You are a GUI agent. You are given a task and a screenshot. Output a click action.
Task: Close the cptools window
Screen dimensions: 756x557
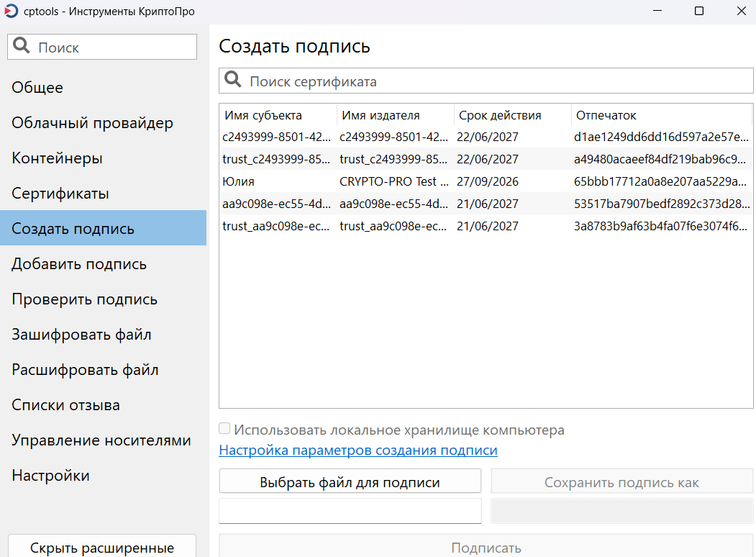point(742,11)
